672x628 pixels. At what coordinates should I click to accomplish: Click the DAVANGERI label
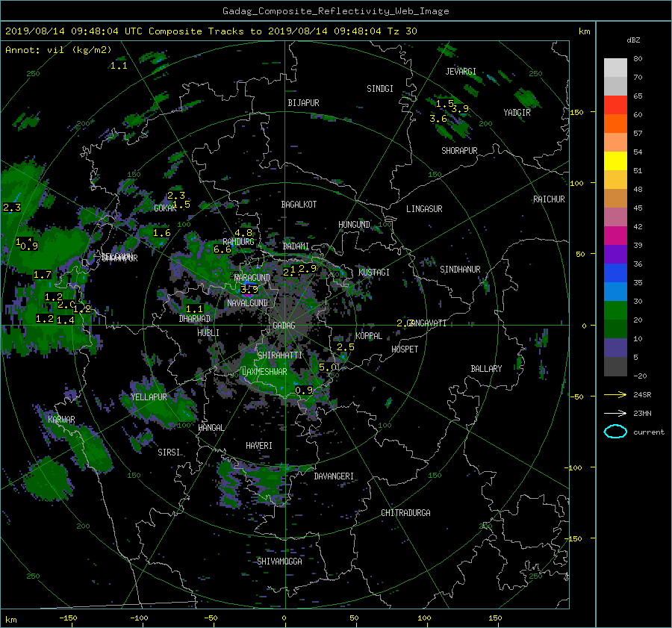[x=334, y=476]
